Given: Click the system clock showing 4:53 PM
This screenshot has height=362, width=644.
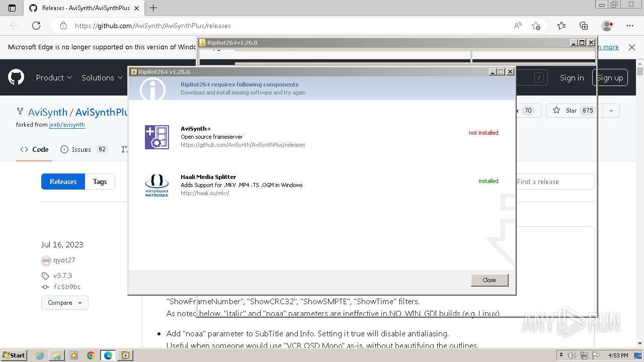Looking at the screenshot, I should [618, 355].
